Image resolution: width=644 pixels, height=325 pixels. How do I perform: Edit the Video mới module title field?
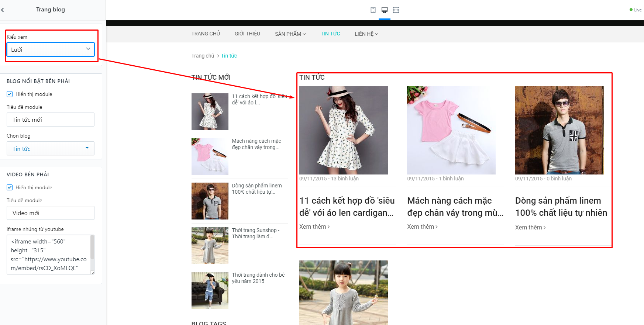coord(51,213)
